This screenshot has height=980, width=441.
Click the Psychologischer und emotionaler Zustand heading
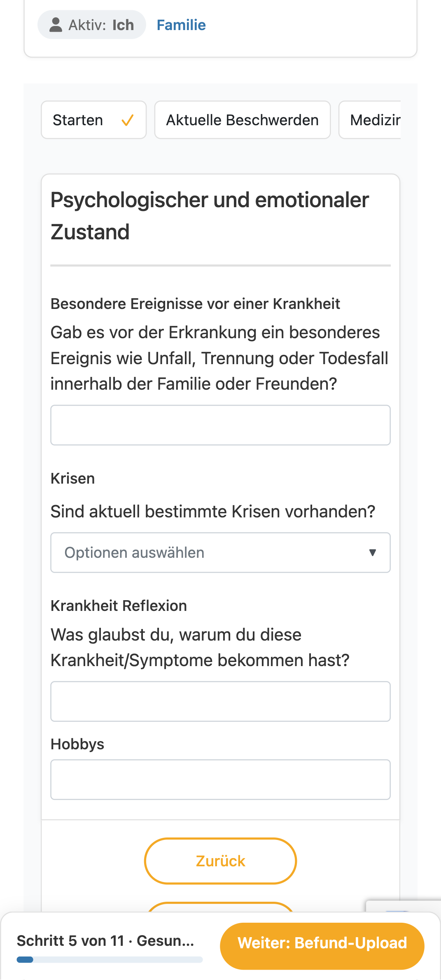click(210, 216)
